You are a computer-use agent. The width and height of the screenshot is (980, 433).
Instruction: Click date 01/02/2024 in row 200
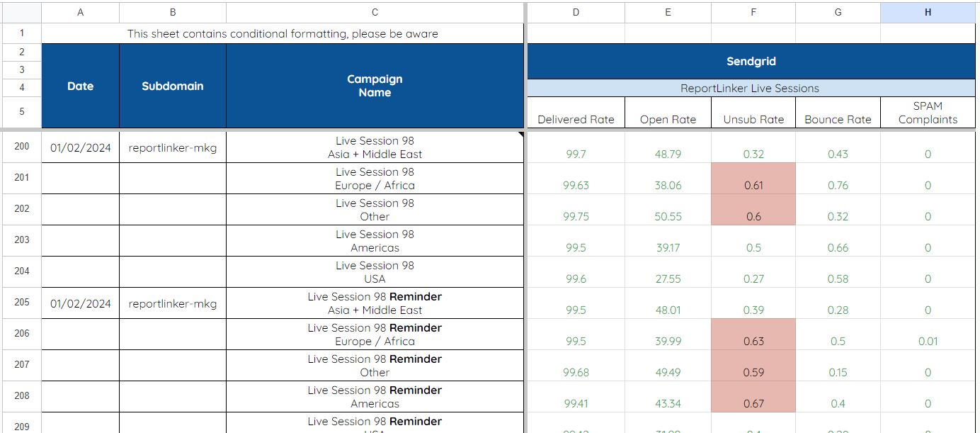80,147
